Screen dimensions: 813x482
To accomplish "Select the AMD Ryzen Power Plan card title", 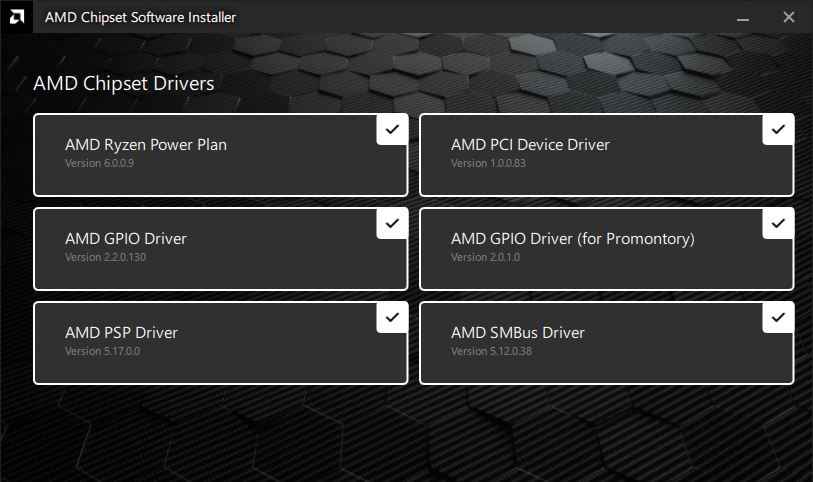I will click(146, 145).
